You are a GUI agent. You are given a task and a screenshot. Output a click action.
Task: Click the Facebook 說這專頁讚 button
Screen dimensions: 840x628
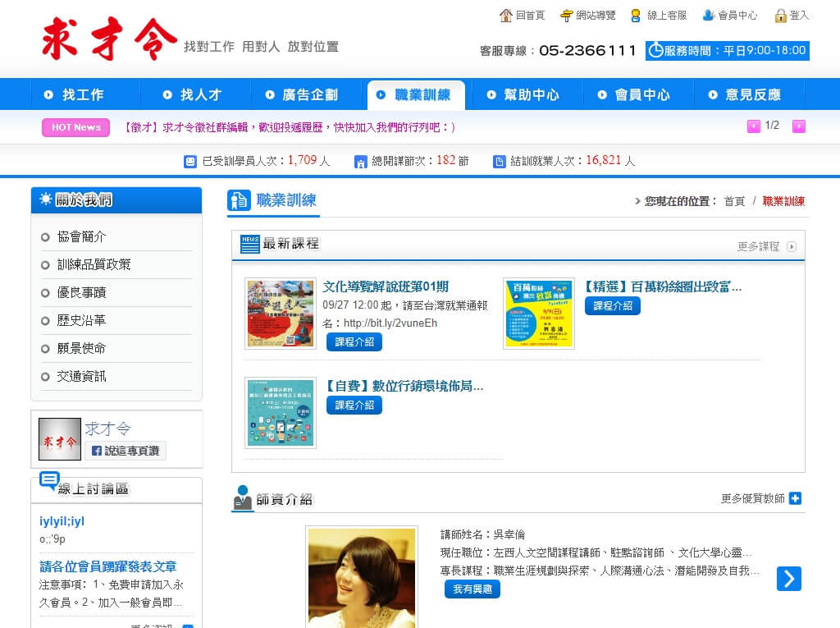126,451
